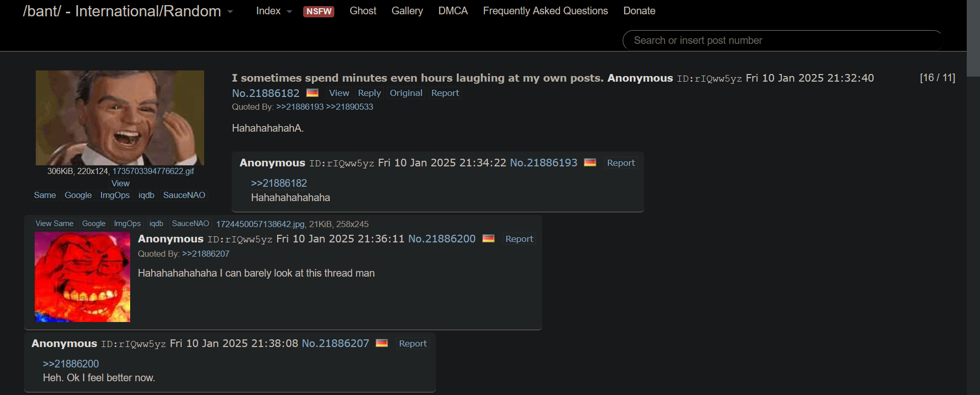This screenshot has height=395, width=980.
Task: Follow the >>21886182 quote in the reply
Action: [279, 183]
